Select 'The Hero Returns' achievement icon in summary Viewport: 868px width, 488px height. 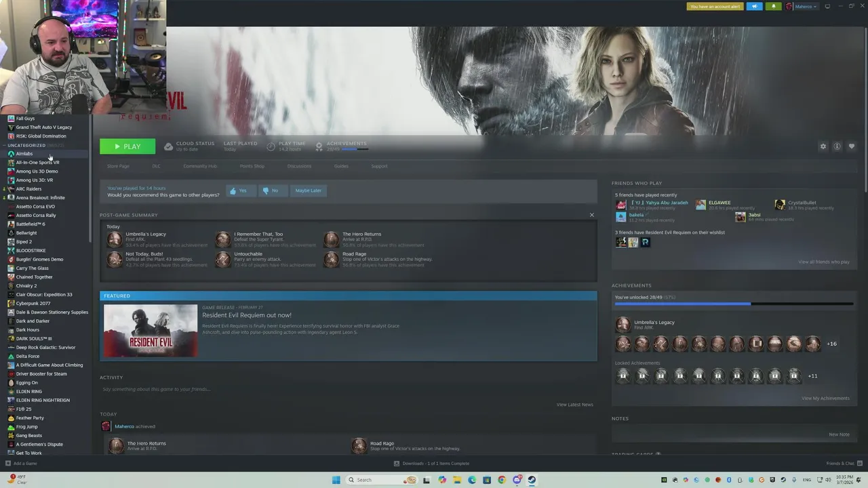[332, 239]
